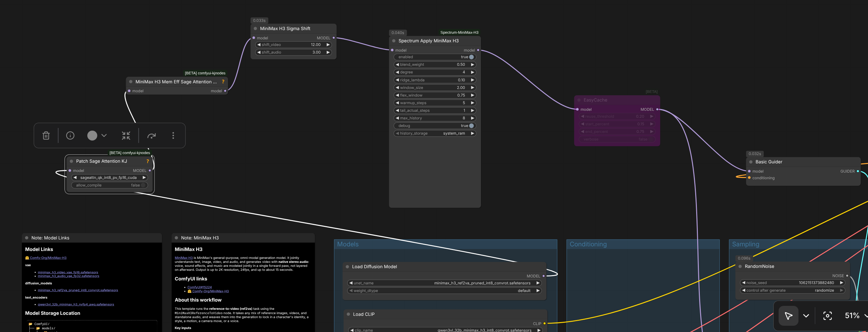The width and height of the screenshot is (868, 332).
Task: Click the noise_seed number field
Action: click(792, 283)
